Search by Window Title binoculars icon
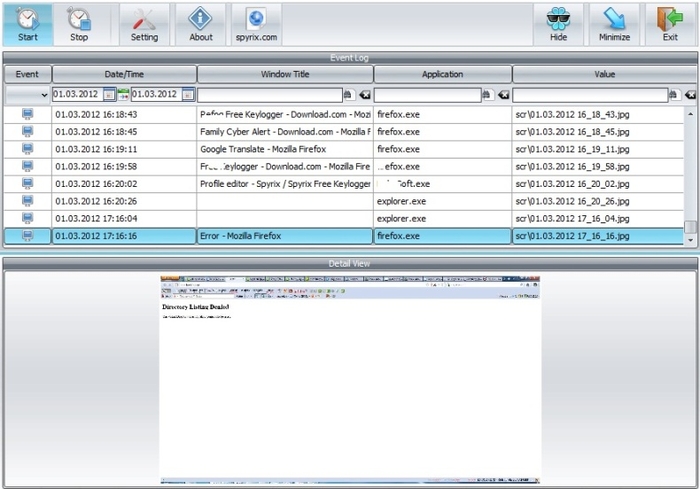Image resolution: width=700 pixels, height=489 pixels. (x=349, y=94)
